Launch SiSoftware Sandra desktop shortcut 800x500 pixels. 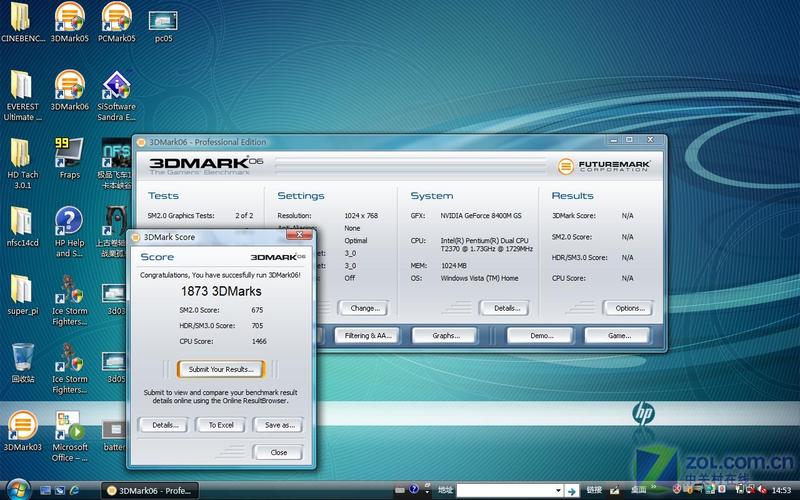[116, 96]
